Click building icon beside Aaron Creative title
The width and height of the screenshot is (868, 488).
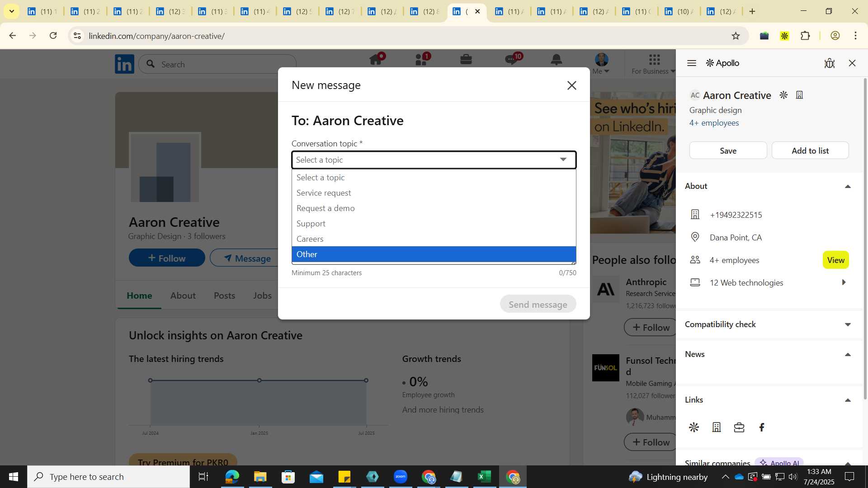[x=799, y=95]
